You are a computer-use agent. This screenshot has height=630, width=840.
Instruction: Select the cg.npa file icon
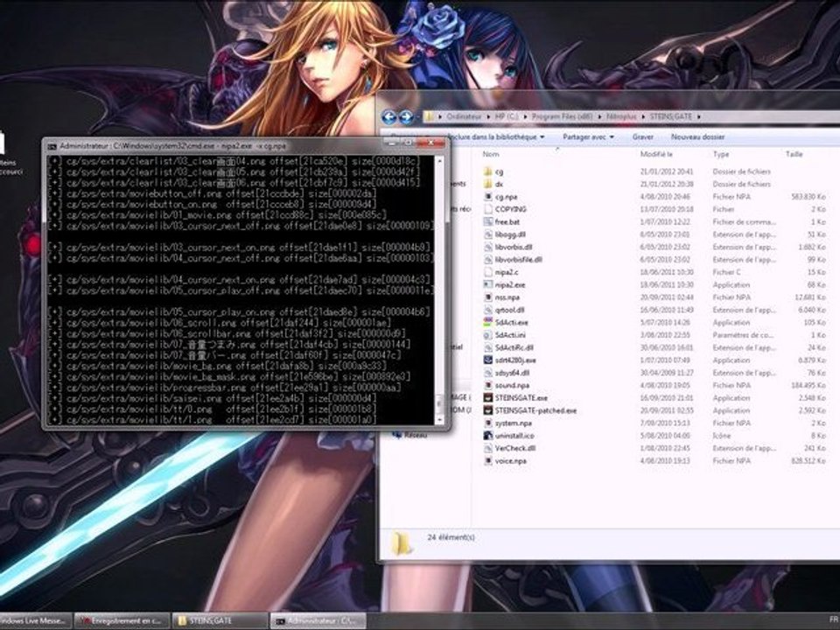tap(488, 197)
